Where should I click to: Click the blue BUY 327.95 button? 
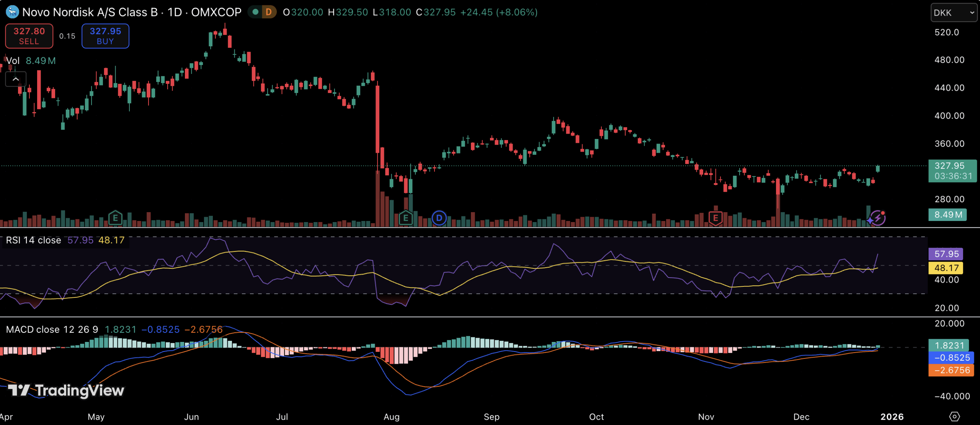(105, 36)
